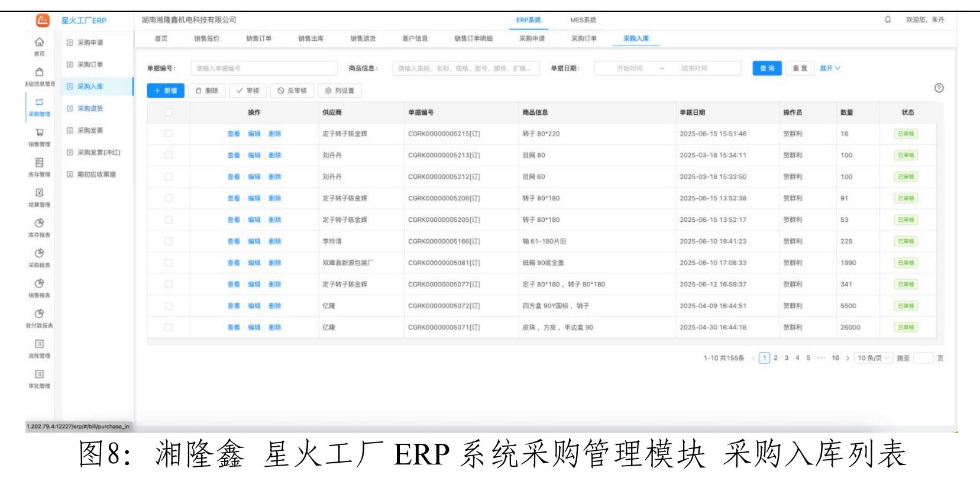Check the row CGRK00000005206 checkbox

tap(169, 198)
